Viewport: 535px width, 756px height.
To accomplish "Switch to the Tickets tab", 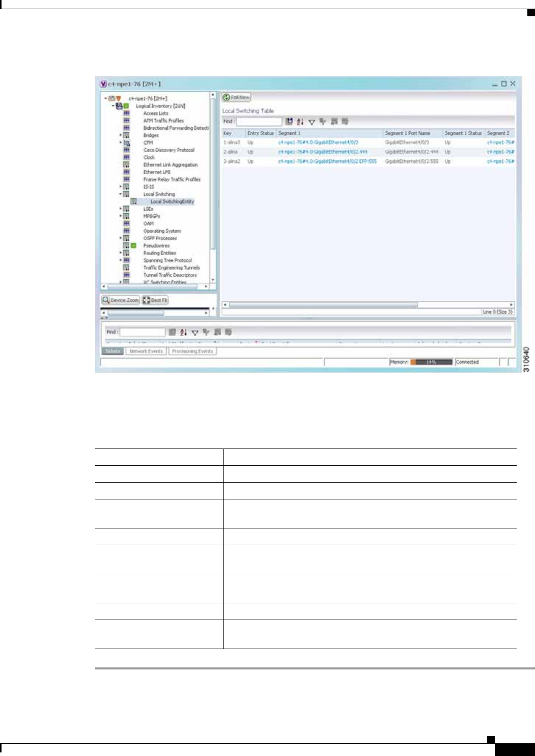I will (113, 351).
